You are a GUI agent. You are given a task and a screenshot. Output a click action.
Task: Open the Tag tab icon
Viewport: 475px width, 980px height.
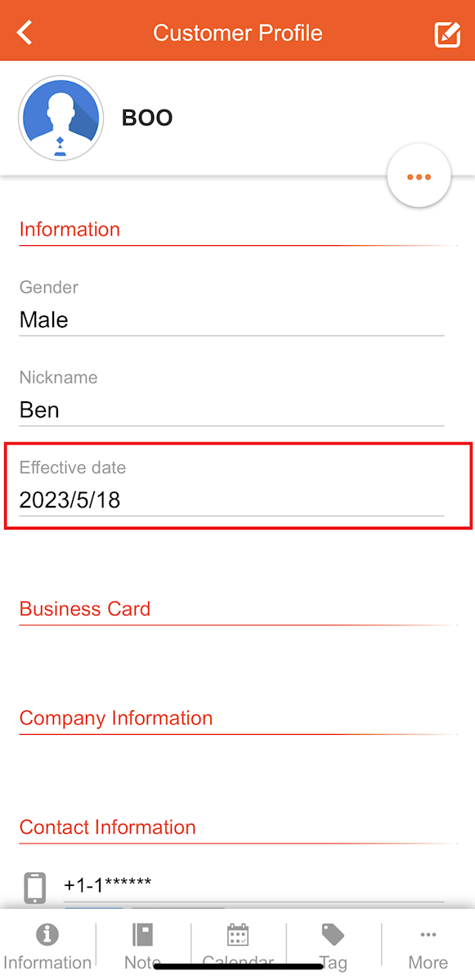coord(333,935)
